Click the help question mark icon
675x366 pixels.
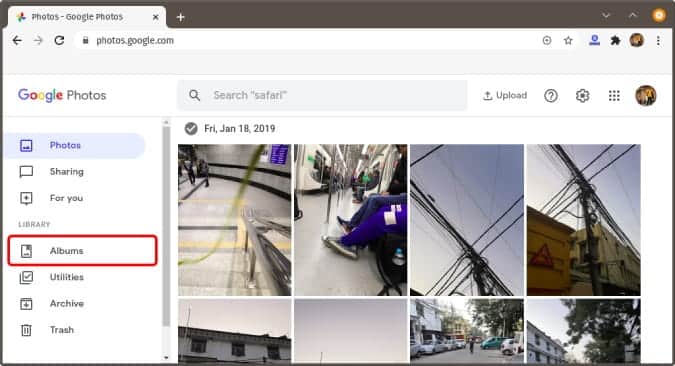pos(551,95)
